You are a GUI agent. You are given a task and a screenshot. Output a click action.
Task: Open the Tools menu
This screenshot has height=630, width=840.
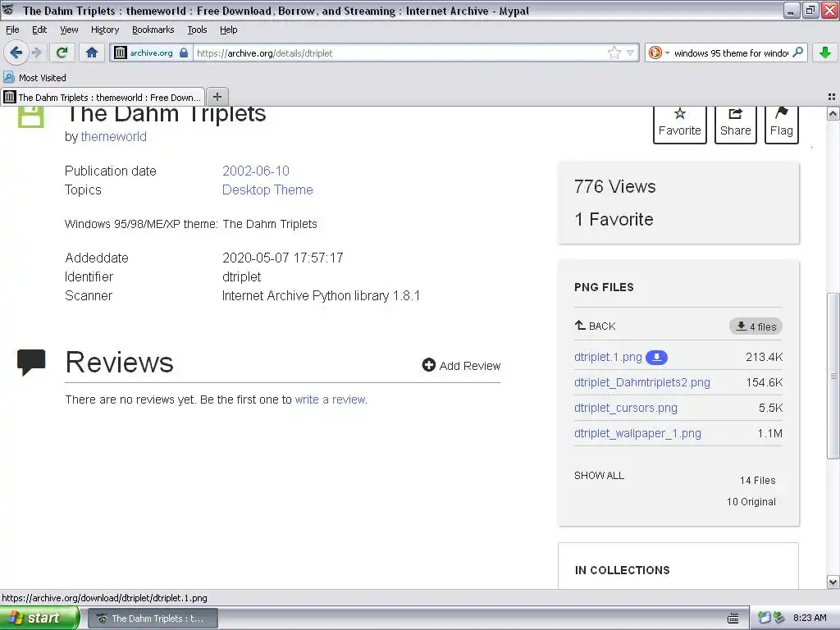coord(197,30)
